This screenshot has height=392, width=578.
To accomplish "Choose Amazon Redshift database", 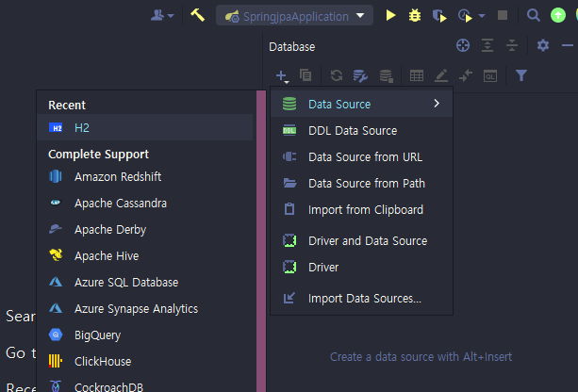I will (x=145, y=177).
